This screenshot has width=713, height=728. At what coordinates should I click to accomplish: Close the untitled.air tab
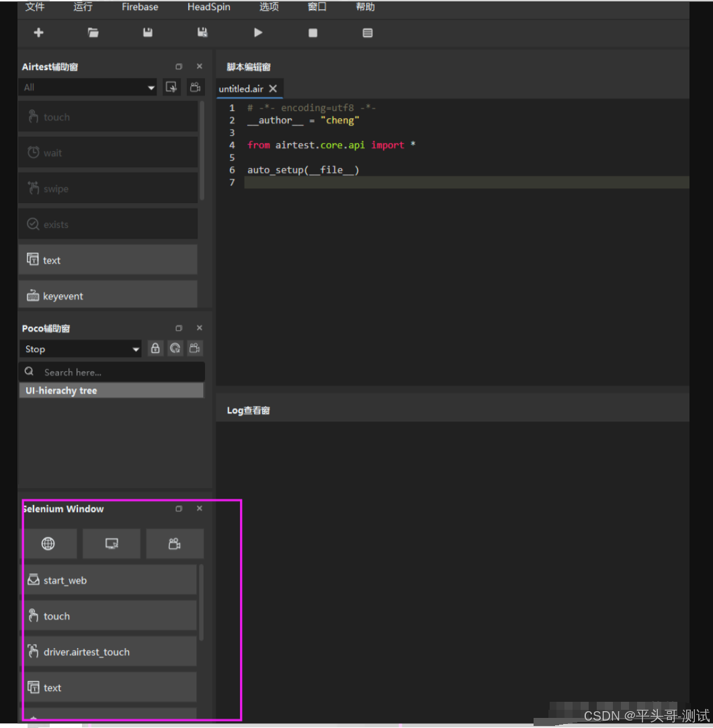pyautogui.click(x=273, y=89)
